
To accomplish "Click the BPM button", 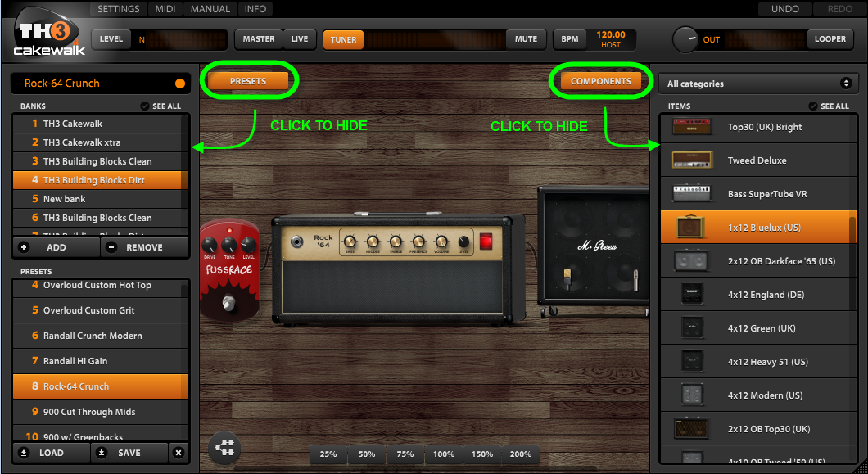I will point(570,39).
